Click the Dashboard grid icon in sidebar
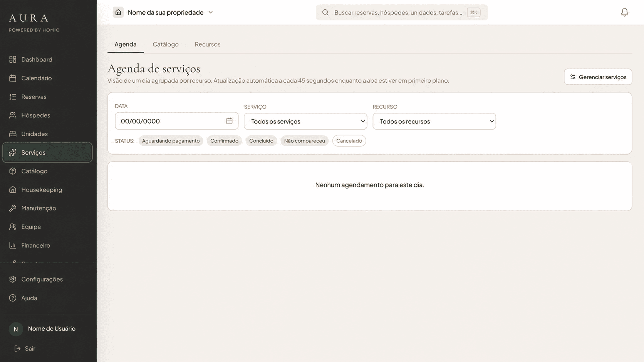The image size is (644, 362). pyautogui.click(x=13, y=59)
